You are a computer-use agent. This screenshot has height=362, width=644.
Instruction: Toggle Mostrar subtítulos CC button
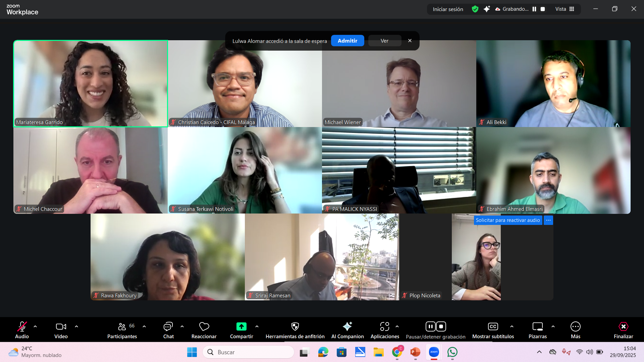point(493,327)
